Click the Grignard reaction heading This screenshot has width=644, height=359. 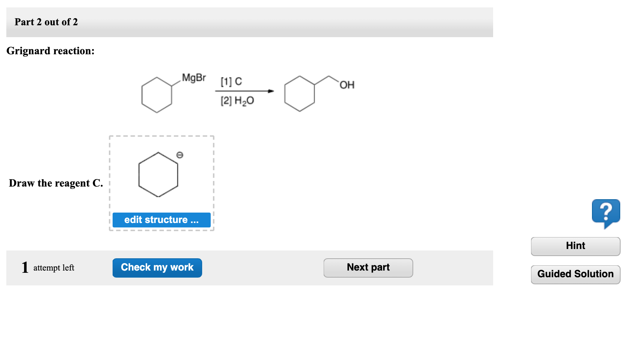tap(51, 51)
